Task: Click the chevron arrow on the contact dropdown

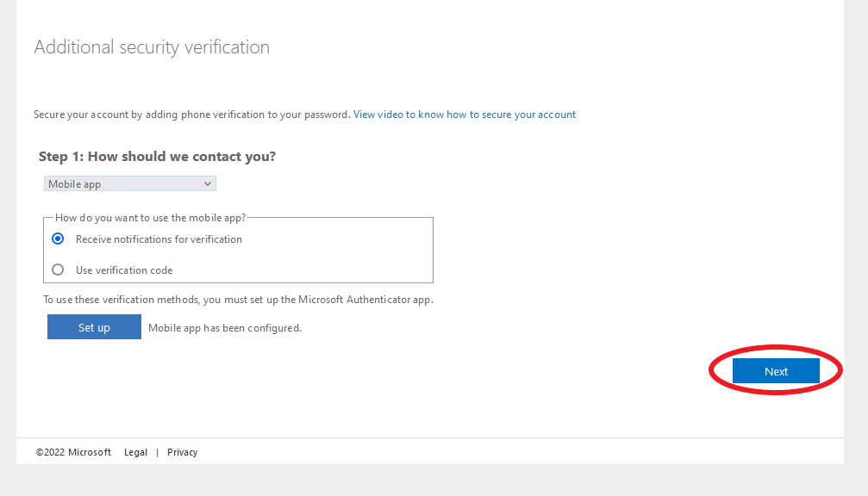Action: 208,183
